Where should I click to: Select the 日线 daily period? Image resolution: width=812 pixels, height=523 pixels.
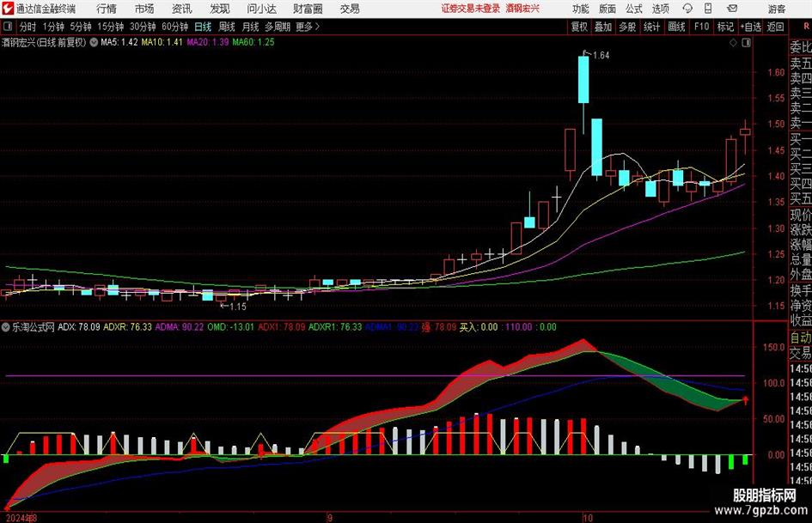pyautogui.click(x=203, y=27)
